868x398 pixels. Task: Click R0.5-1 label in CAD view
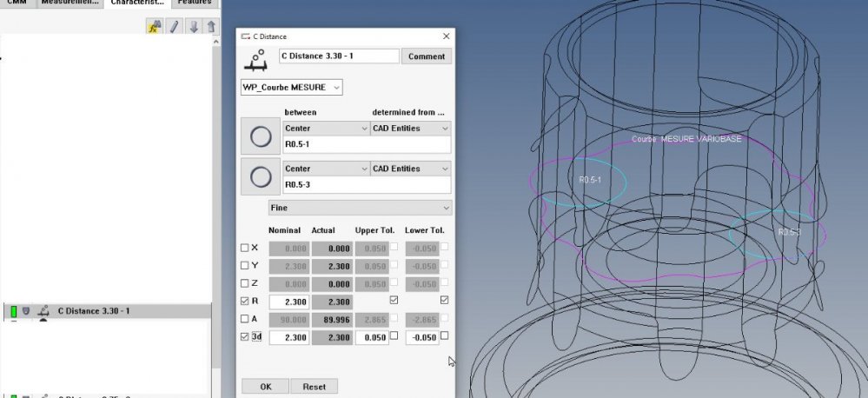590,180
